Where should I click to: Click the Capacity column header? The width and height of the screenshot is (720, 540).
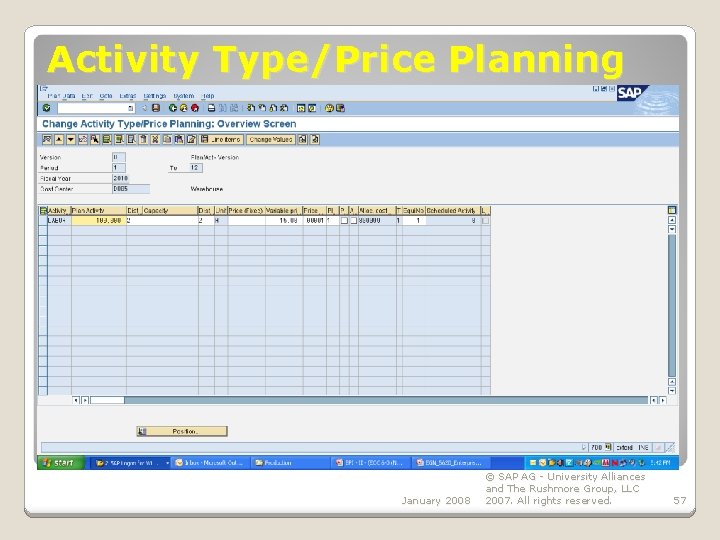(170, 210)
